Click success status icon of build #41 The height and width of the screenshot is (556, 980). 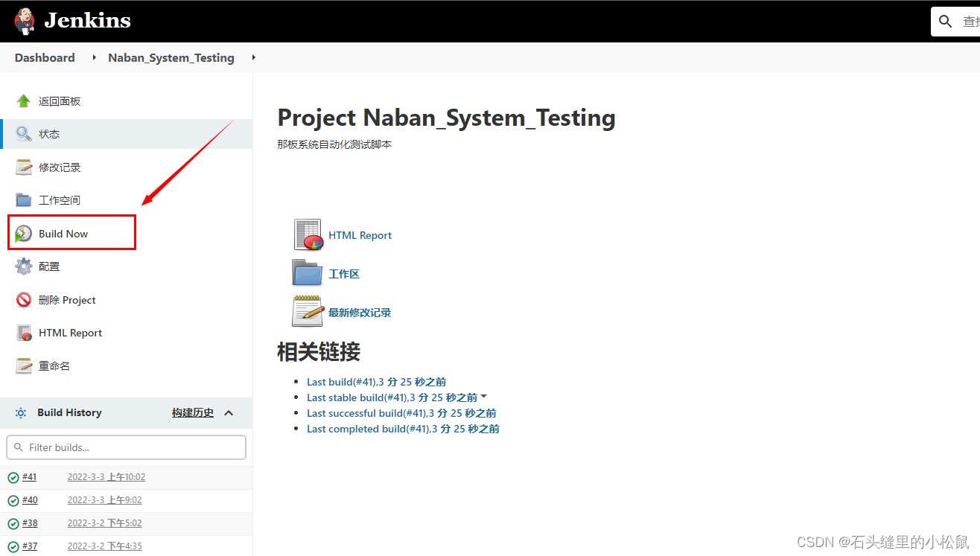(x=13, y=478)
